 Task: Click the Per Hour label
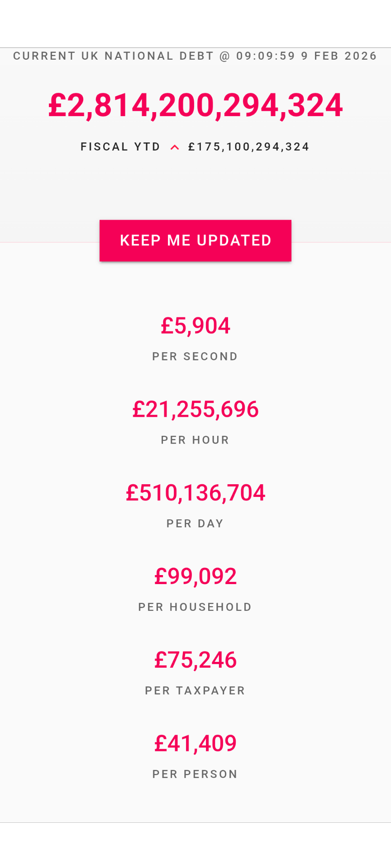195,440
